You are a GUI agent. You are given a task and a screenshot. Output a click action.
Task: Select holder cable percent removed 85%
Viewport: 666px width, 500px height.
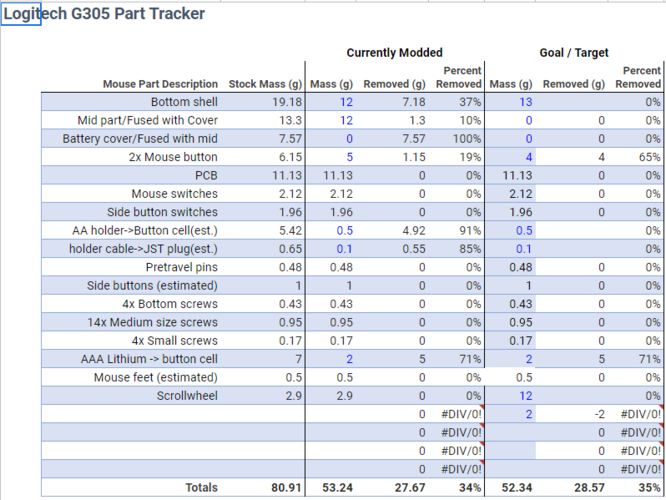click(x=470, y=249)
